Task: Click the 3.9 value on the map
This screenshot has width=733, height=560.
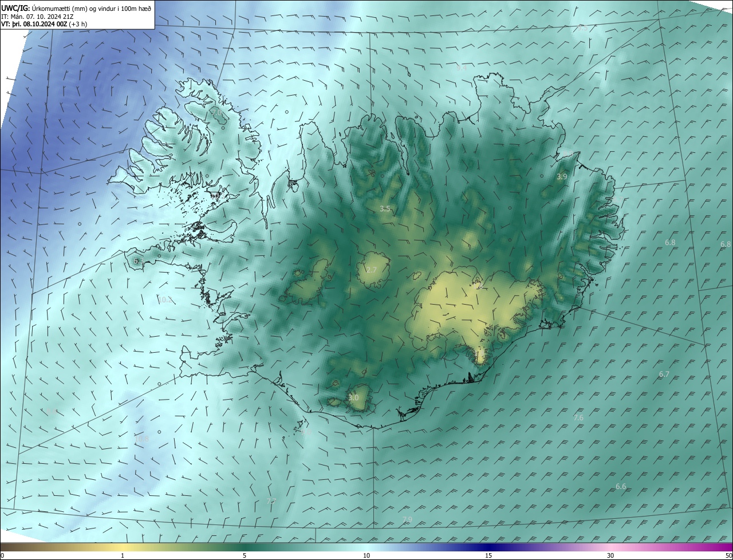Action: pyautogui.click(x=562, y=177)
